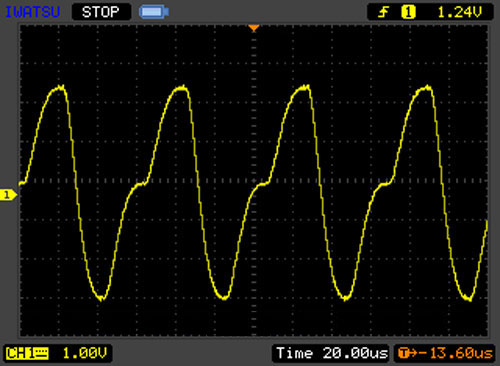
Task: Click the STOP acquisition status indicator
Action: [101, 12]
